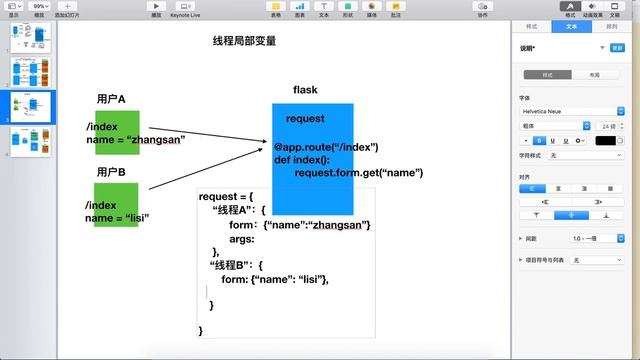Toggle strikethrough formatting

tap(566, 141)
